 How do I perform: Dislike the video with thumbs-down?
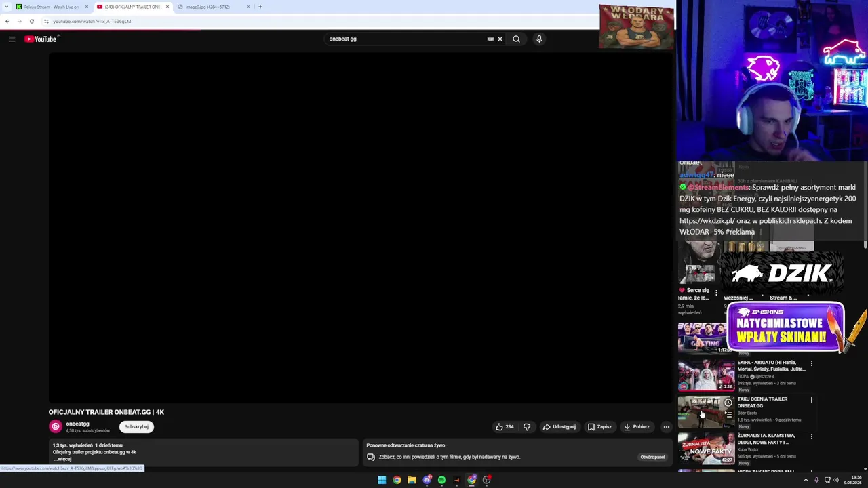(x=527, y=427)
